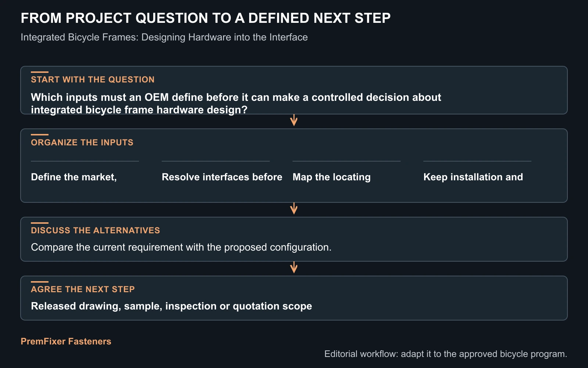Open the Map the locating input card

347,173
